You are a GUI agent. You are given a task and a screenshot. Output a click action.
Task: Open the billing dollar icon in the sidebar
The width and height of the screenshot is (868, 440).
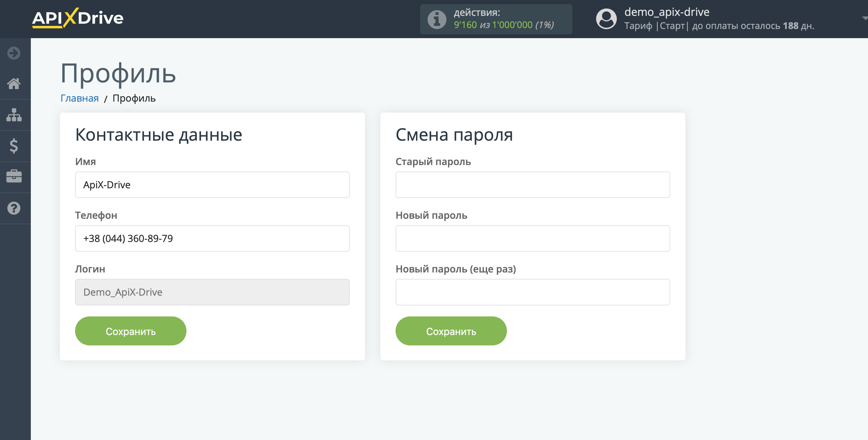pos(14,146)
